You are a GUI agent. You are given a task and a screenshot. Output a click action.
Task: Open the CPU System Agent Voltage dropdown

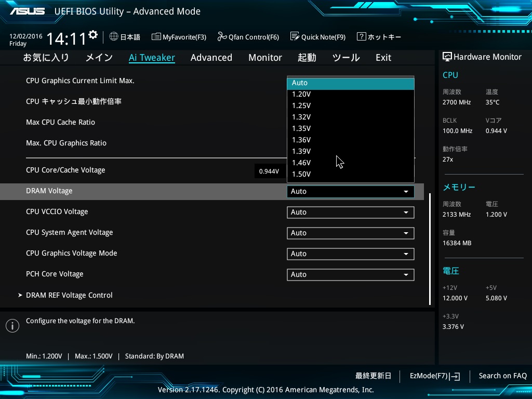[x=351, y=233]
